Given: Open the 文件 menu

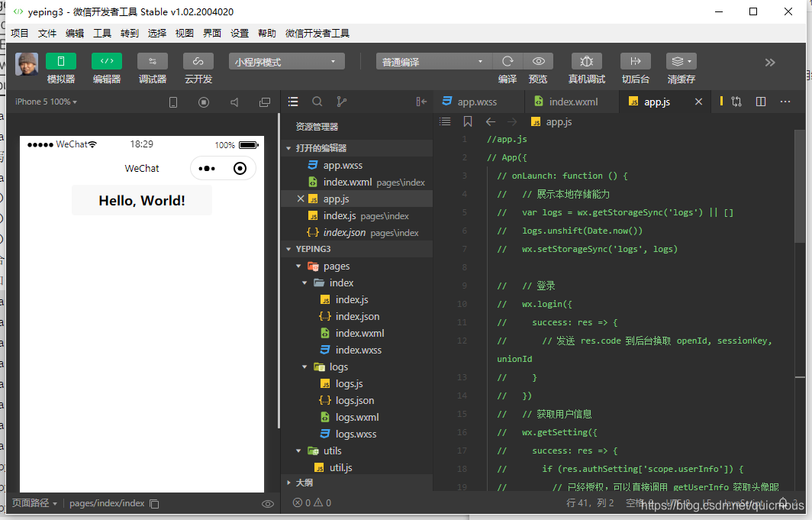Looking at the screenshot, I should tap(47, 34).
